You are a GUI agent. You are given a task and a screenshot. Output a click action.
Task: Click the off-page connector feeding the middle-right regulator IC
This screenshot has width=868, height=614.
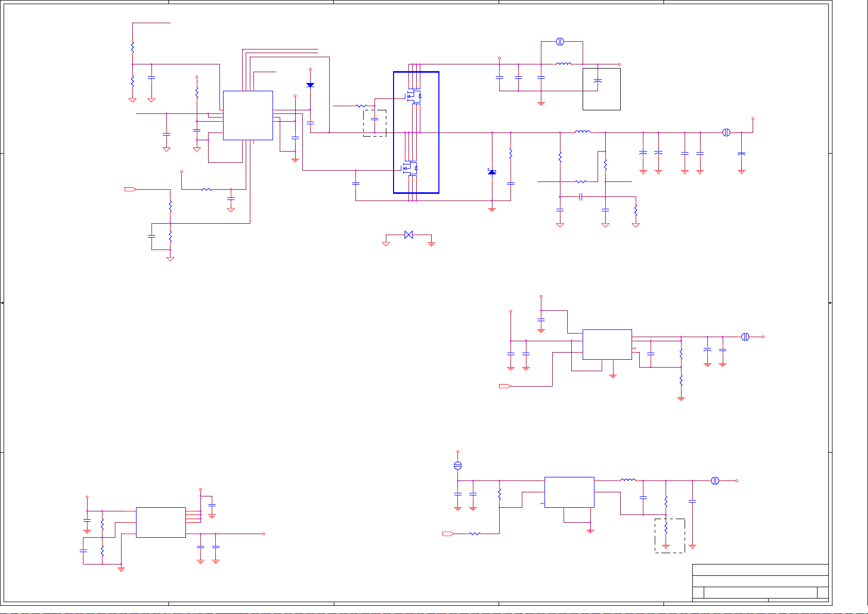[x=505, y=386]
